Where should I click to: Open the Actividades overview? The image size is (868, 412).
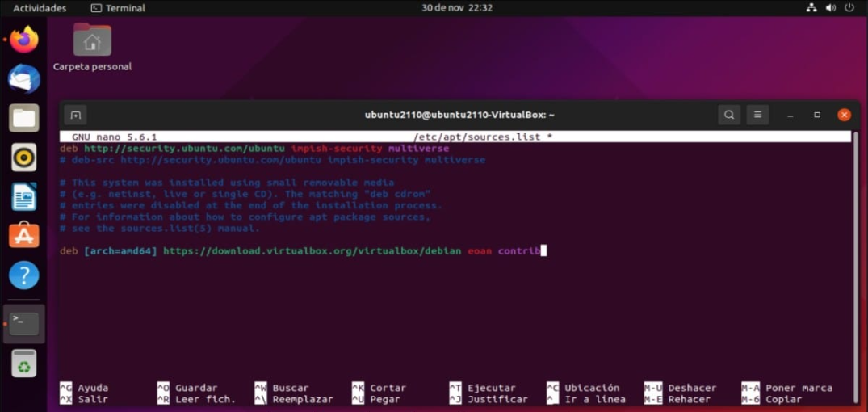(x=40, y=8)
